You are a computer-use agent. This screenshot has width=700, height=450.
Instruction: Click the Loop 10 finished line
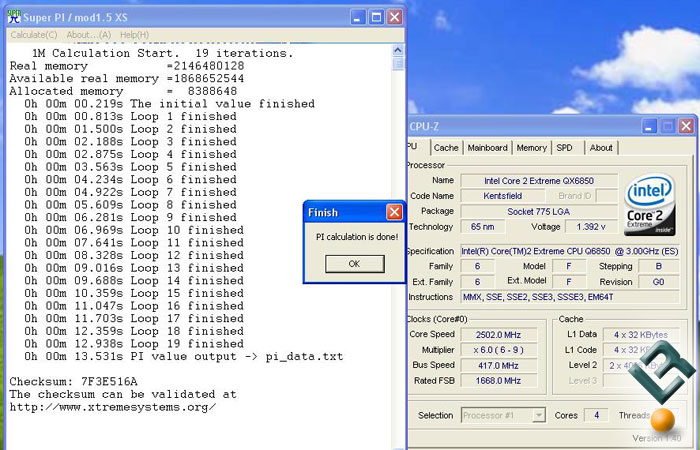pos(134,230)
